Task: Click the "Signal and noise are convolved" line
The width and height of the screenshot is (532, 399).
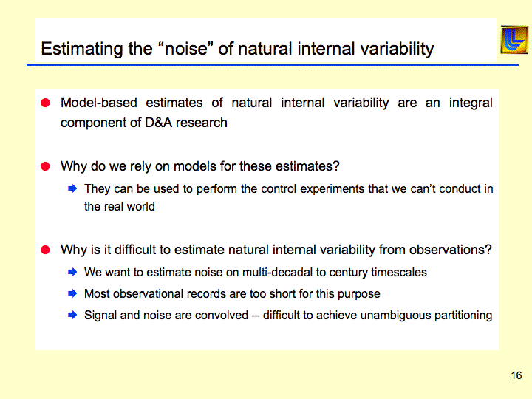Action: coord(288,315)
